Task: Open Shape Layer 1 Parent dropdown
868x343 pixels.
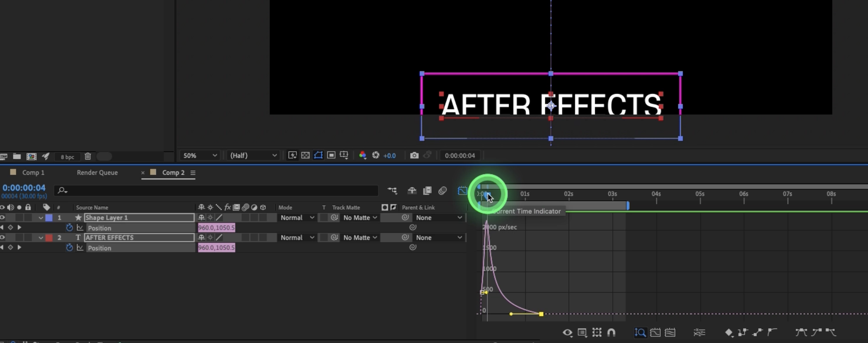Action: coord(439,218)
